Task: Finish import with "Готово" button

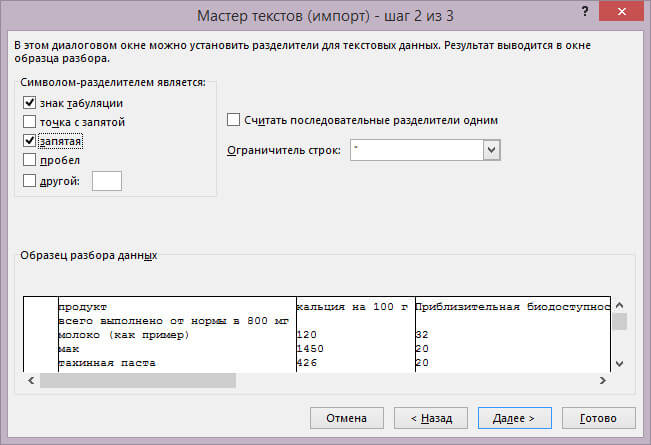Action: pyautogui.click(x=598, y=416)
